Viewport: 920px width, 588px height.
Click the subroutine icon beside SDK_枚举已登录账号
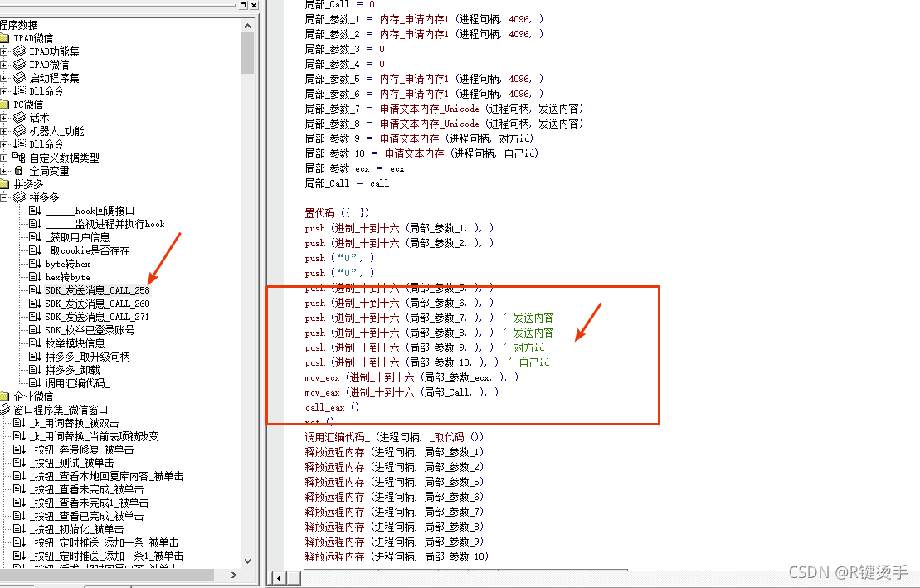pos(35,330)
